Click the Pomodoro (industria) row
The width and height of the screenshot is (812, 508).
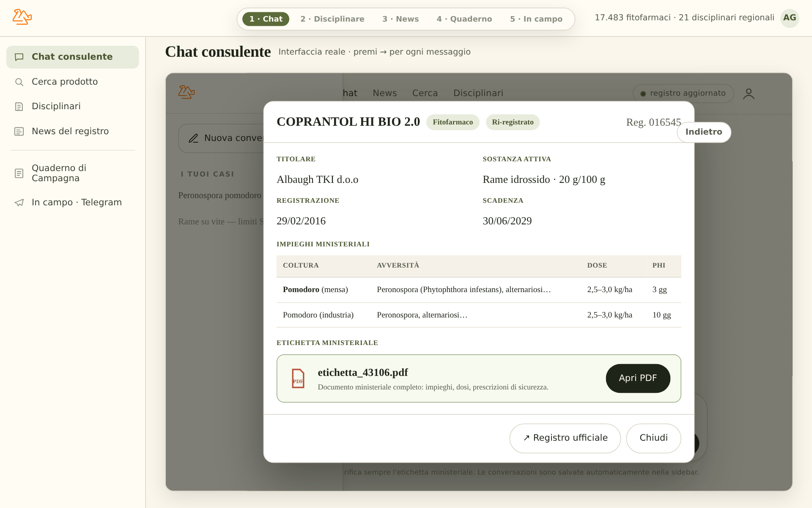pyautogui.click(x=479, y=315)
